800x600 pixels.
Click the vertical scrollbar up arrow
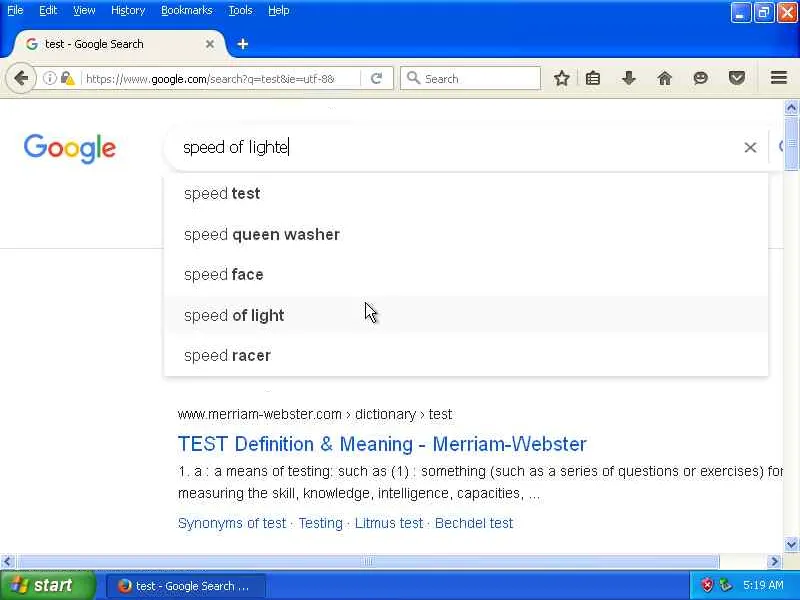791,108
